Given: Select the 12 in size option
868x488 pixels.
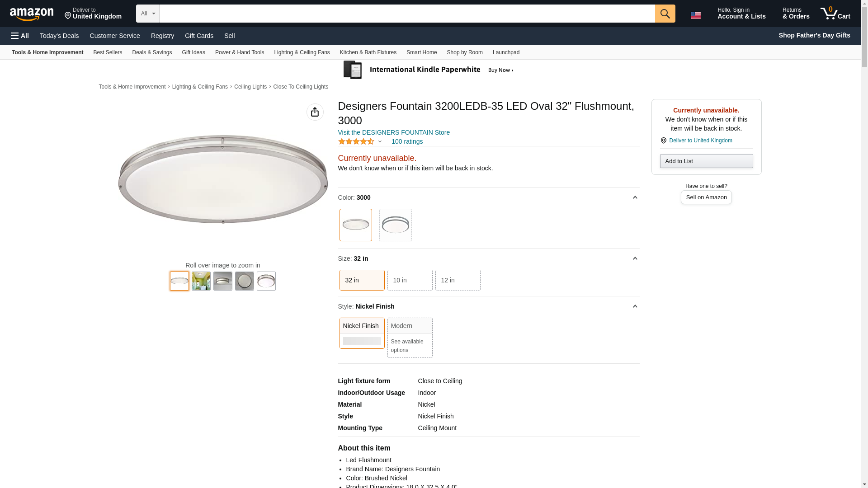Looking at the screenshot, I should [458, 280].
